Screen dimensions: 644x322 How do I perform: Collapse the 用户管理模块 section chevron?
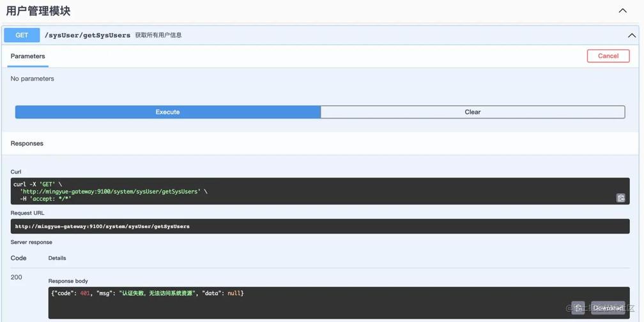[x=623, y=11]
